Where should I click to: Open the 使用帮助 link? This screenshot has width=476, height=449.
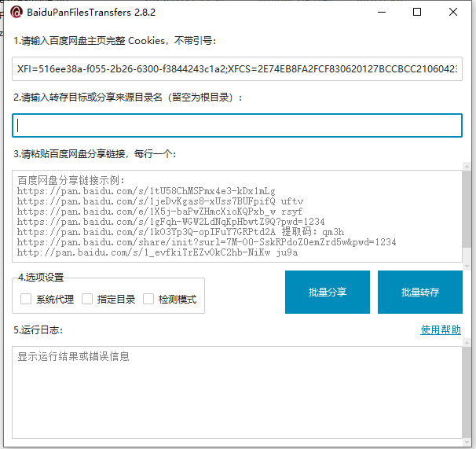pos(441,330)
